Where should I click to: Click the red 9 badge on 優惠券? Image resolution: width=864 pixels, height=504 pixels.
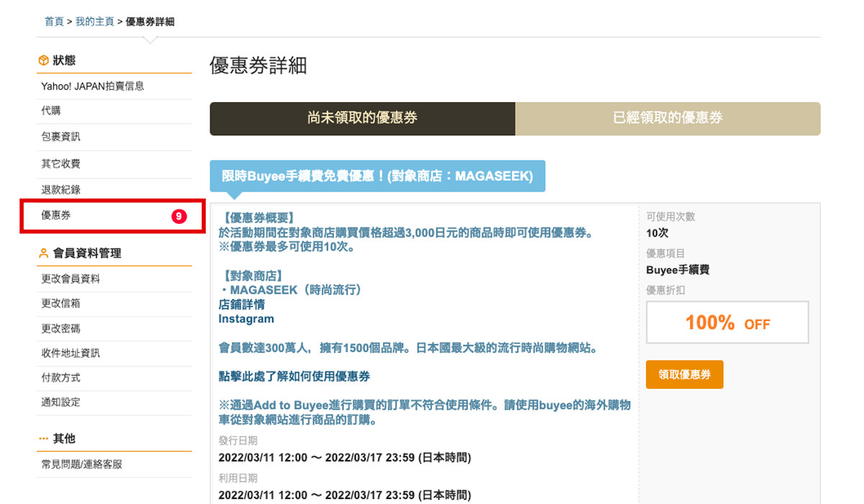click(179, 216)
